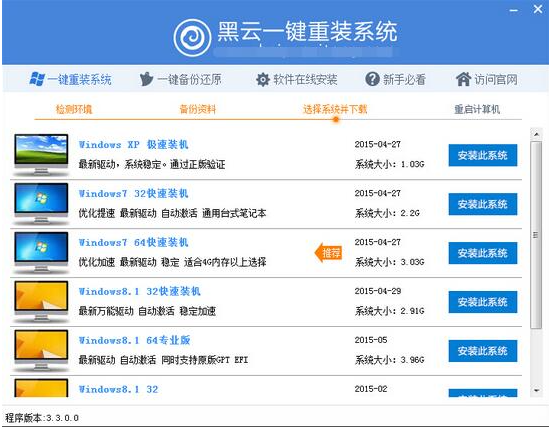Click the question mark icon for 新手必看
The width and height of the screenshot is (549, 427).
coord(372,79)
